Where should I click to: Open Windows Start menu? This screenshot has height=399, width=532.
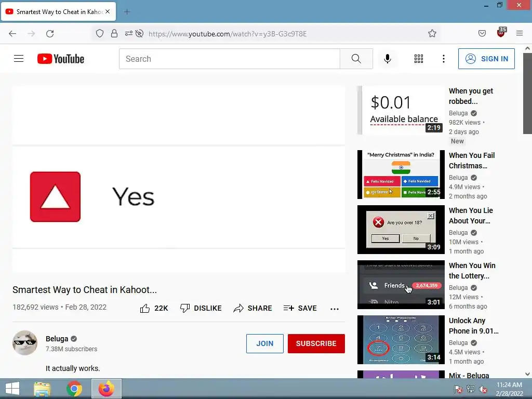coord(12,389)
